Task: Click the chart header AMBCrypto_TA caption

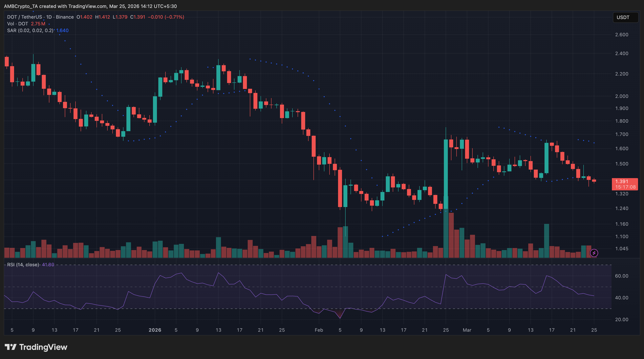Action: click(x=90, y=6)
